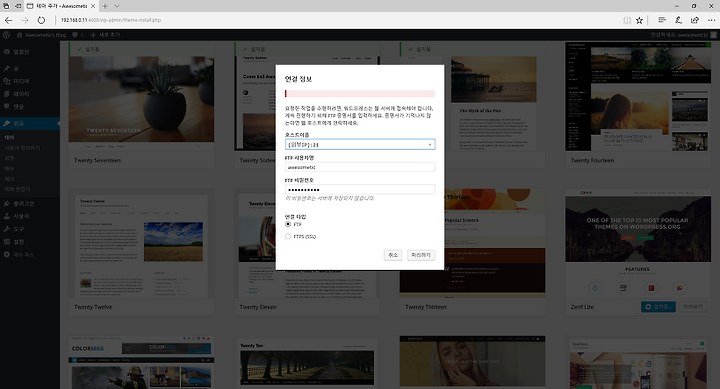720x389 pixels.
Task: Select 사용자 정의하기 submenu item
Action: pyautogui.click(x=22, y=148)
